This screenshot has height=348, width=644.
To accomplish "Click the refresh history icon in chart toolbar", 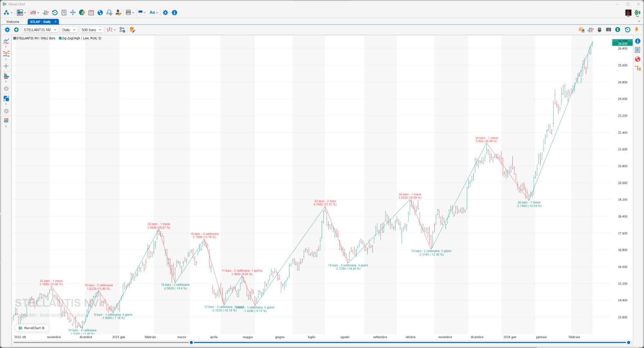I will pyautogui.click(x=627, y=30).
